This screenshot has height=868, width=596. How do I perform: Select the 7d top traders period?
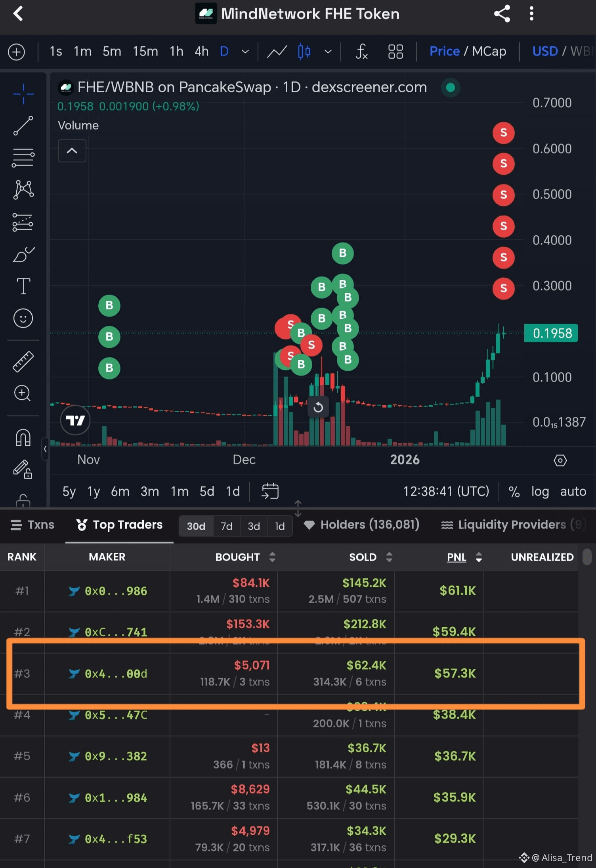coord(227,526)
